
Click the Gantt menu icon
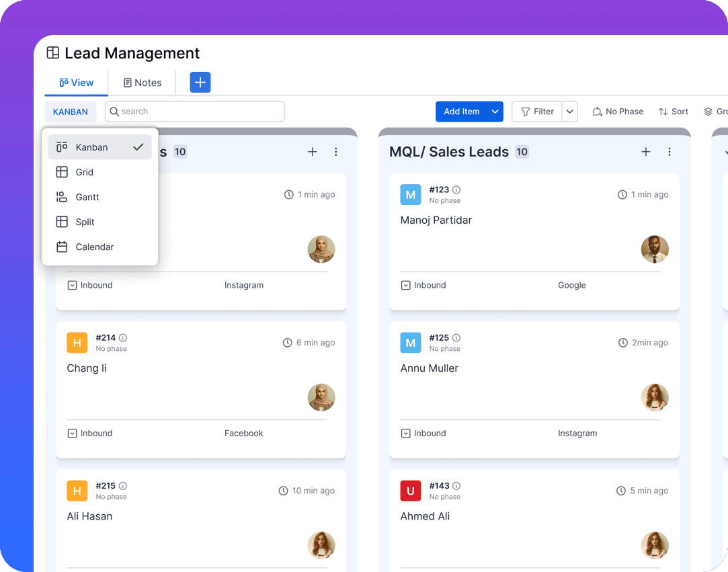click(62, 197)
